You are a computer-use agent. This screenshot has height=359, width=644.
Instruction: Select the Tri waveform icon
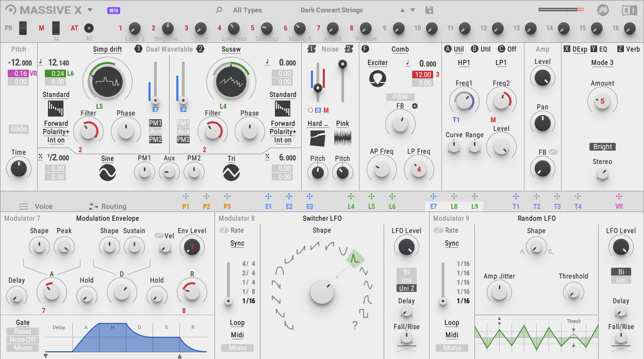[231, 172]
